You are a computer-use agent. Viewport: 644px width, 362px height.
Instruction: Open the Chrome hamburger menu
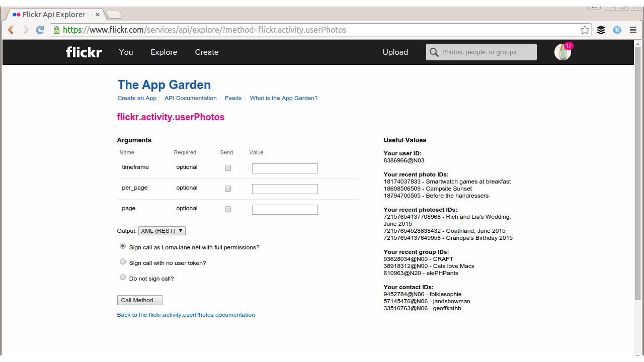[633, 30]
